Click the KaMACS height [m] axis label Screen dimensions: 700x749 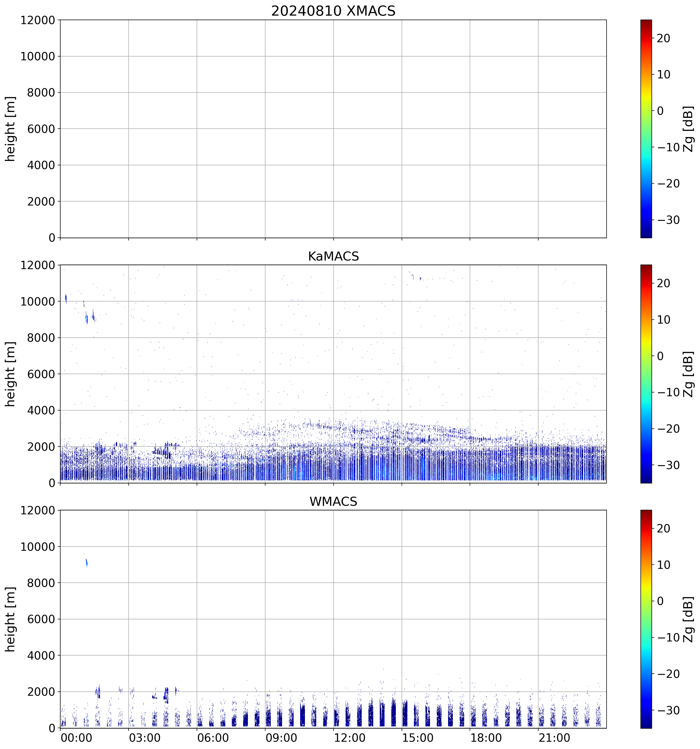pos(11,374)
